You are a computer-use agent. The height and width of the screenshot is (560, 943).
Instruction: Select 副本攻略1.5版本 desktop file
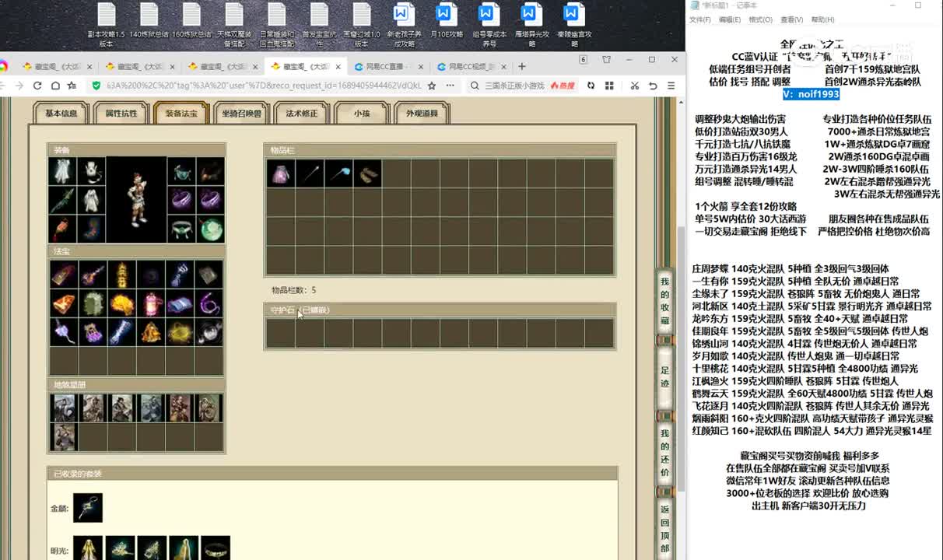pos(107,25)
